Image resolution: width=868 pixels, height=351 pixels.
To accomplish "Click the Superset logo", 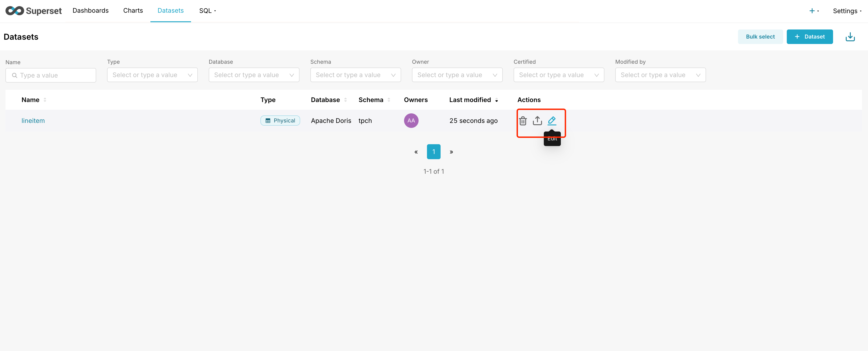I will (x=33, y=11).
